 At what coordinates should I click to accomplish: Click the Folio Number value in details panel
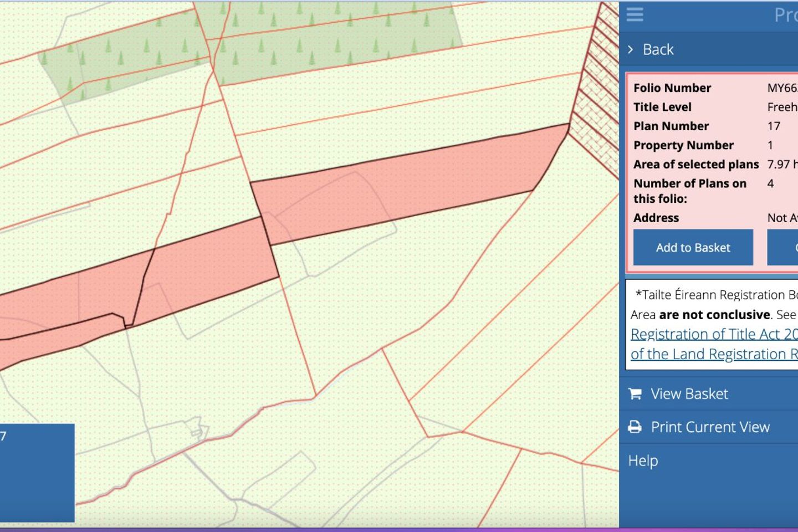[x=782, y=88]
